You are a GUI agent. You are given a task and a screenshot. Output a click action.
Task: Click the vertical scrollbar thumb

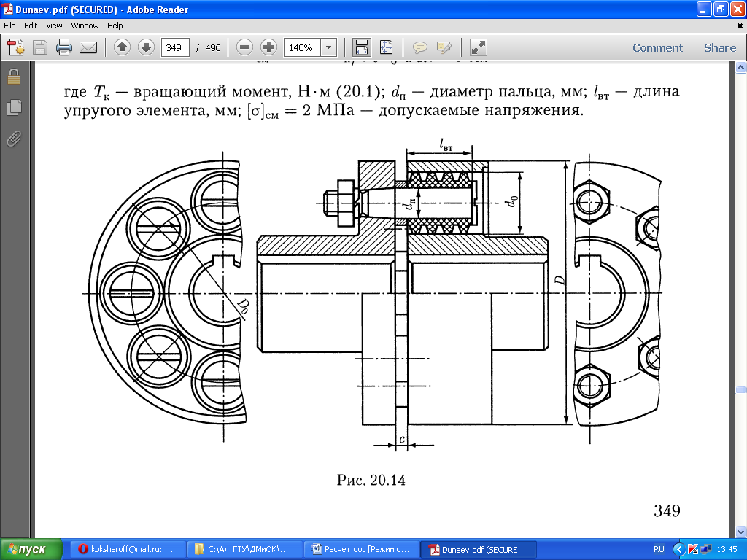coord(741,390)
